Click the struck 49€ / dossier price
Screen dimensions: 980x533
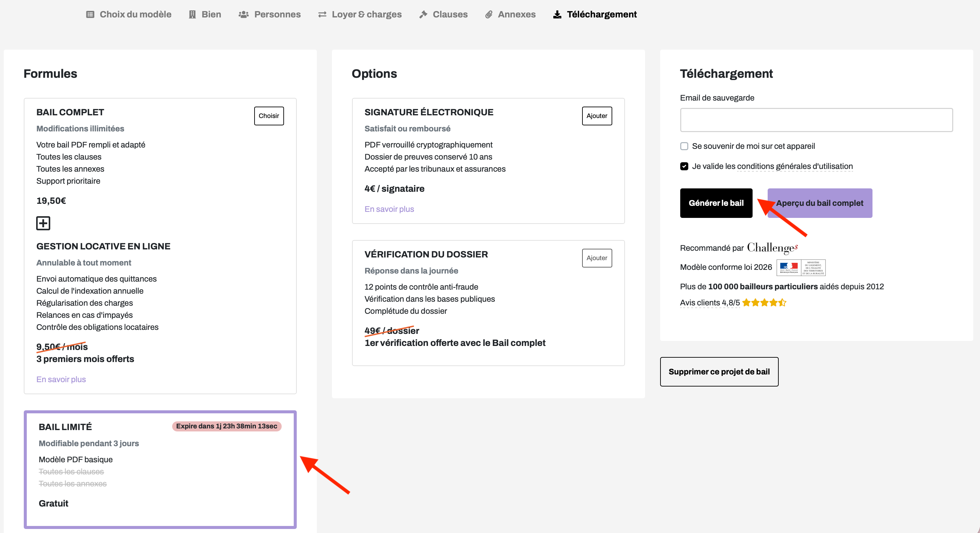click(x=392, y=331)
